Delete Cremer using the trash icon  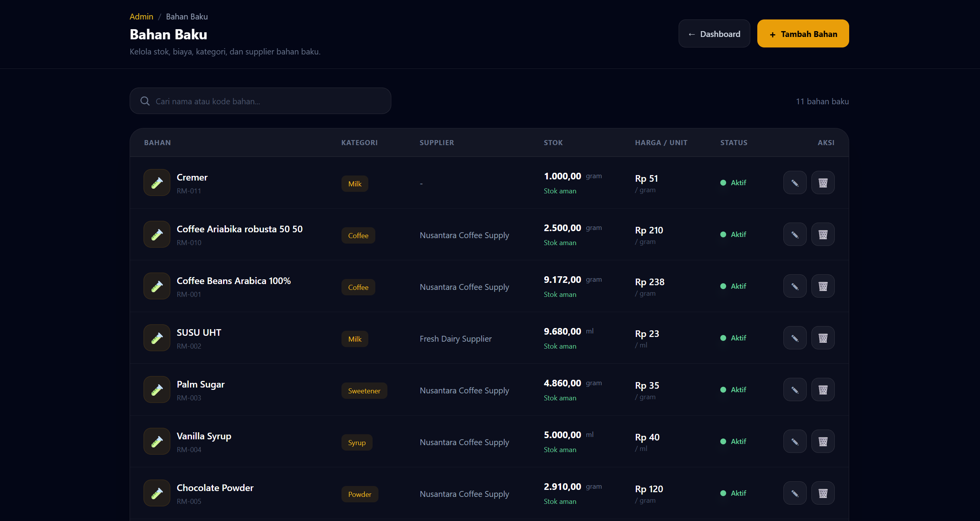click(x=823, y=182)
